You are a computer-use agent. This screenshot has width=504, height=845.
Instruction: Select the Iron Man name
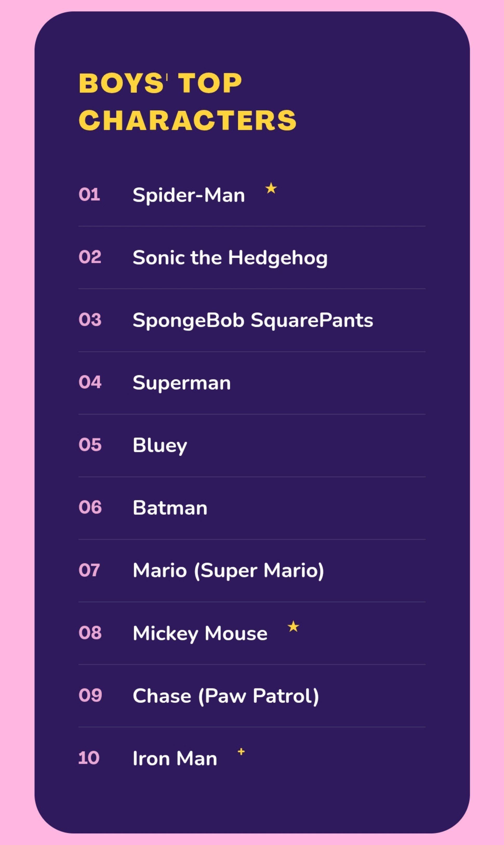(x=175, y=758)
